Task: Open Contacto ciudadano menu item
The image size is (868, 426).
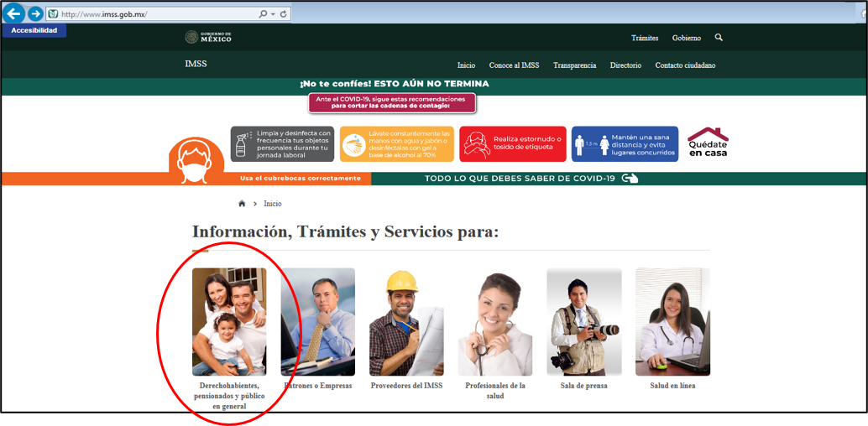Action: (685, 65)
